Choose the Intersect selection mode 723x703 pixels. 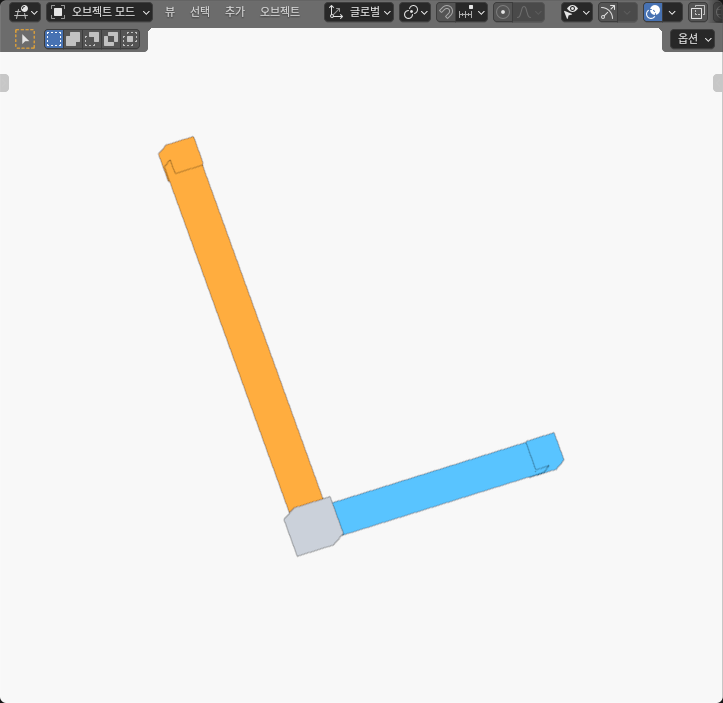point(130,39)
